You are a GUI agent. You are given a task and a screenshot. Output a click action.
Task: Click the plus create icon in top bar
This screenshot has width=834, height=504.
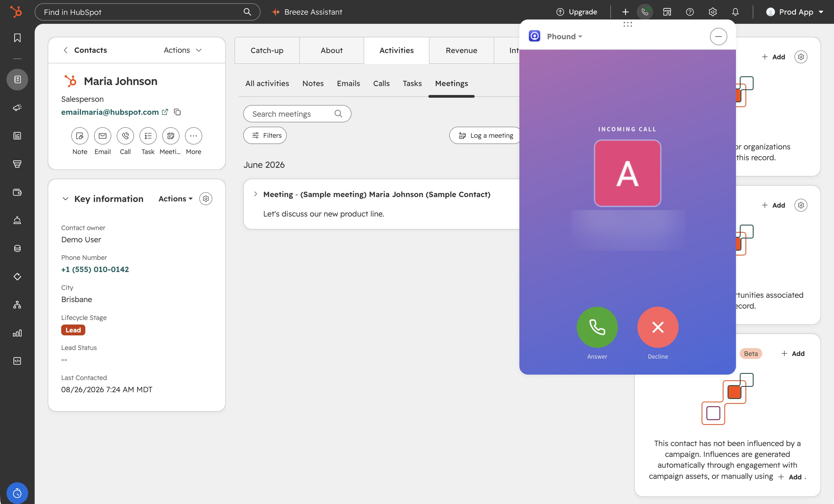coord(625,12)
